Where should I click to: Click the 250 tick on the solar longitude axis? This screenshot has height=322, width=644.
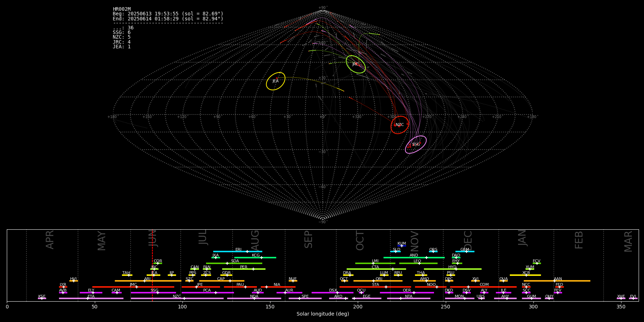[445, 307]
